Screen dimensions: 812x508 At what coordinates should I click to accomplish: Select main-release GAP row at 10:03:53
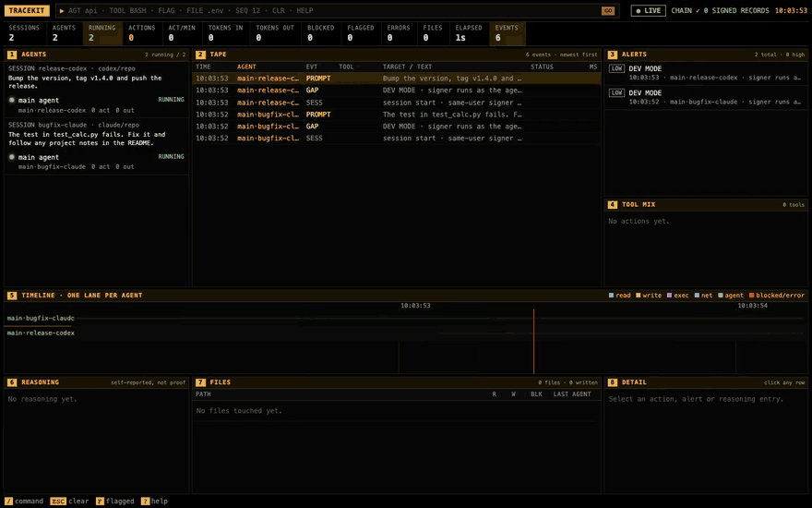coord(397,91)
